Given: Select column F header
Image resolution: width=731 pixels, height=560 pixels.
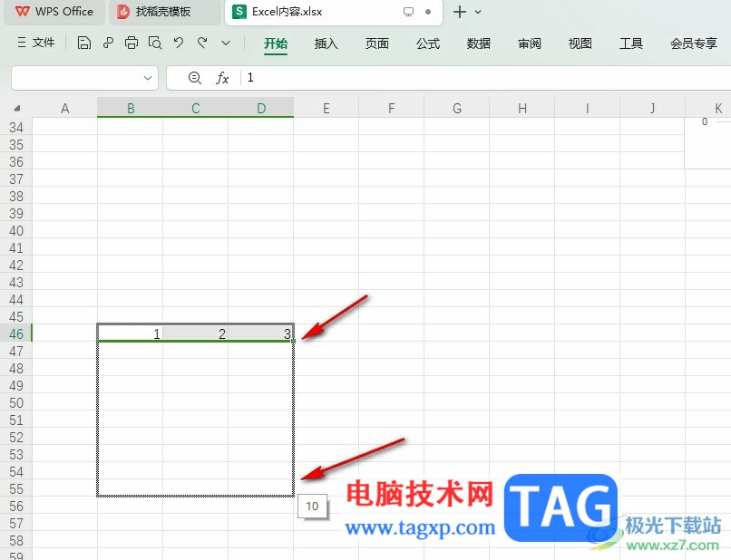Looking at the screenshot, I should (x=392, y=108).
